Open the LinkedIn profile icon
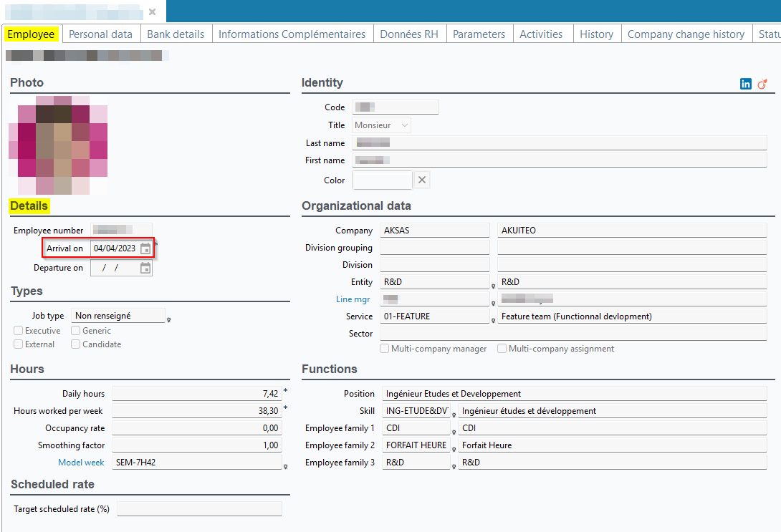781x532 pixels. tap(746, 84)
